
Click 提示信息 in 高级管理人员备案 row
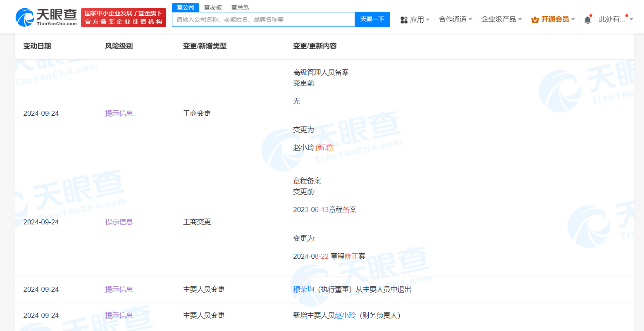119,113
